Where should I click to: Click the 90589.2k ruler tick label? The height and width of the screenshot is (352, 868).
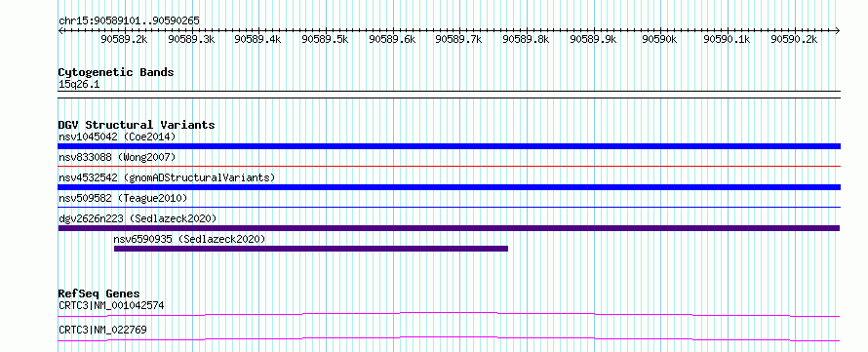(124, 39)
